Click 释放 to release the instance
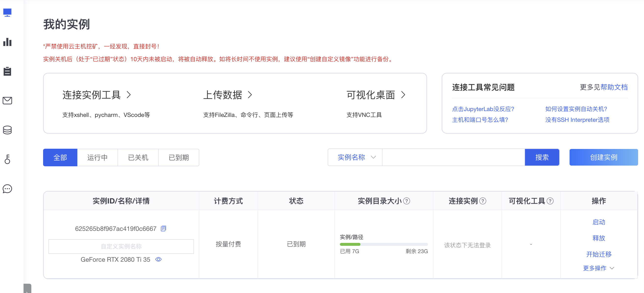The width and height of the screenshot is (644, 293). 599,238
